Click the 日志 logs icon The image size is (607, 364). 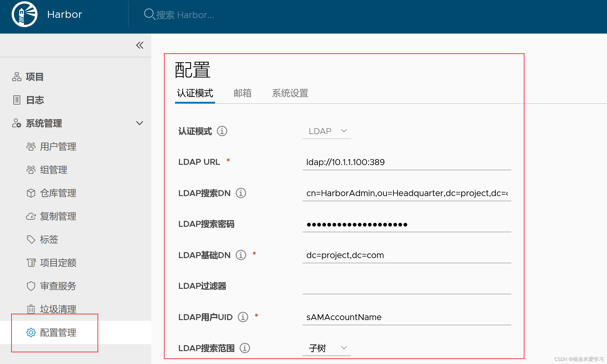17,100
